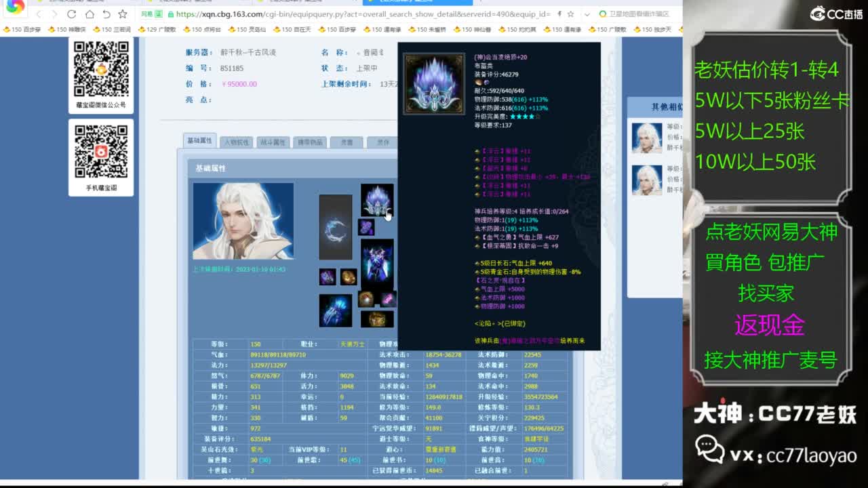Open the 150 神雕侠 bookmark

[66, 30]
